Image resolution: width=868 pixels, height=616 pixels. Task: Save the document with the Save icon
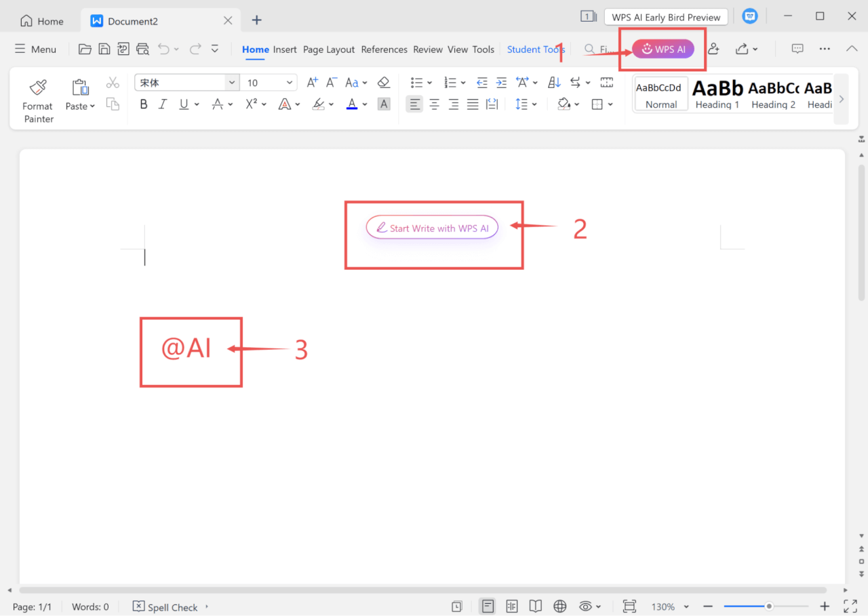pyautogui.click(x=104, y=49)
